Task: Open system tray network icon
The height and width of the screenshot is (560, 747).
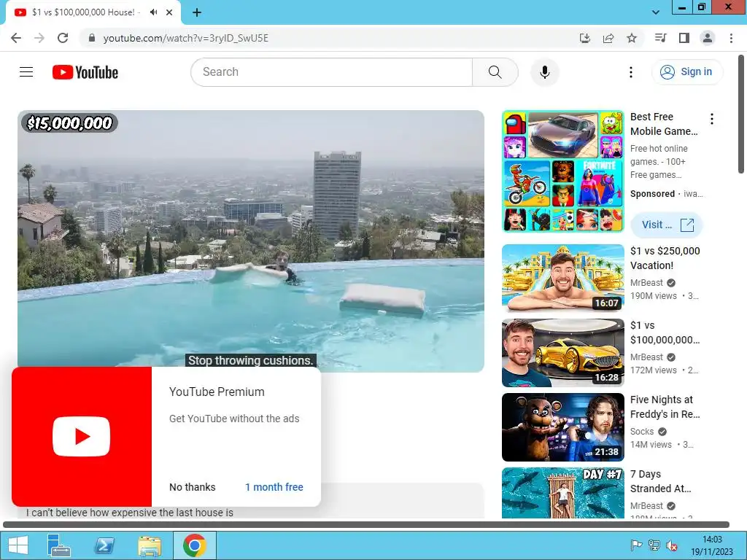Action: (x=654, y=545)
